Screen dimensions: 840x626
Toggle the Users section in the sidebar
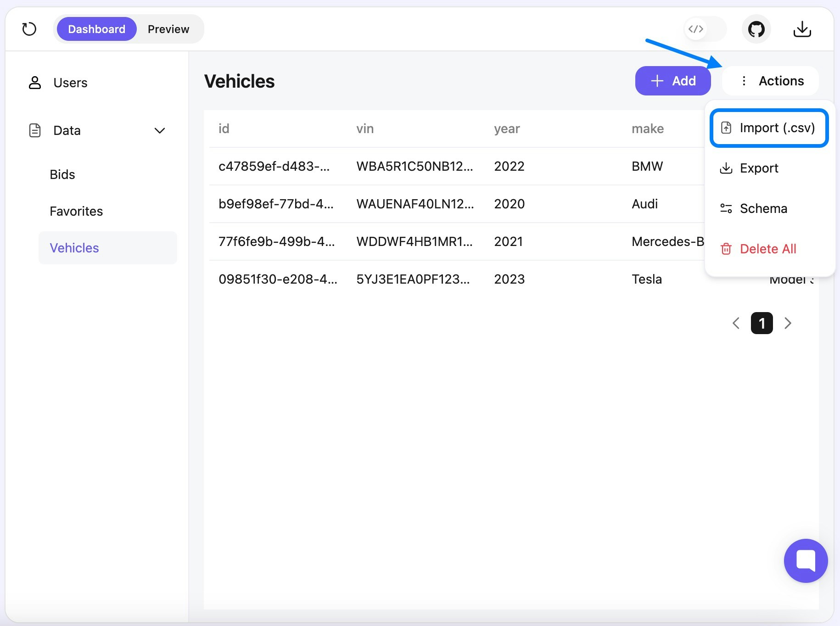tap(70, 83)
